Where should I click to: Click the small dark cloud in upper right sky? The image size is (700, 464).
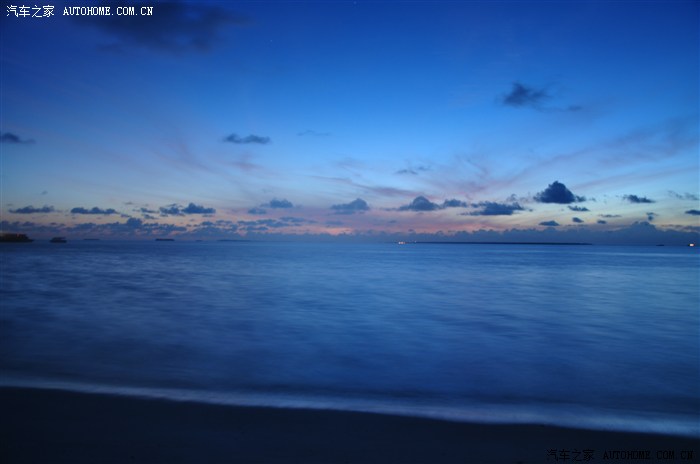pyautogui.click(x=525, y=95)
